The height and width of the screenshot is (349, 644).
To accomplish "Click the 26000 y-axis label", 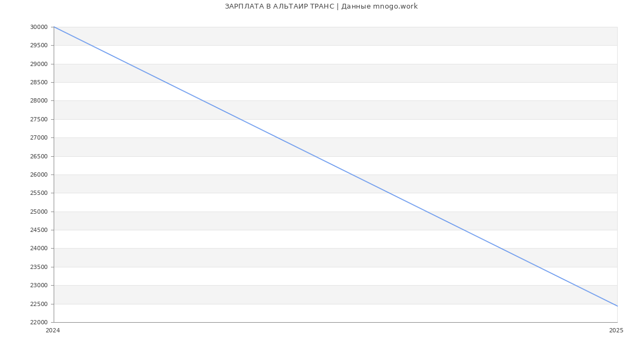I will 39,174.
